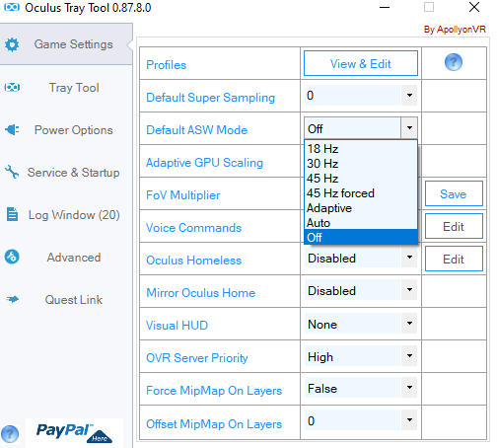Image resolution: width=497 pixels, height=448 pixels.
Task: Click the Log Window document icon
Action: [x=13, y=214]
